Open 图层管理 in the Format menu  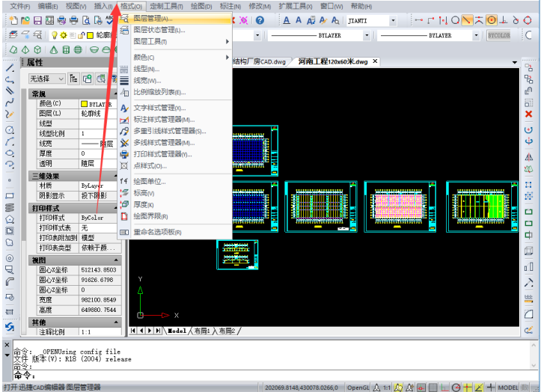(152, 19)
